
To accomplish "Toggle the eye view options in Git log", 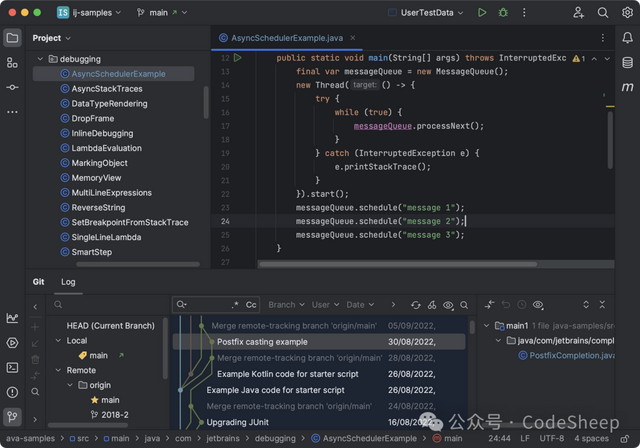I will 448,305.
